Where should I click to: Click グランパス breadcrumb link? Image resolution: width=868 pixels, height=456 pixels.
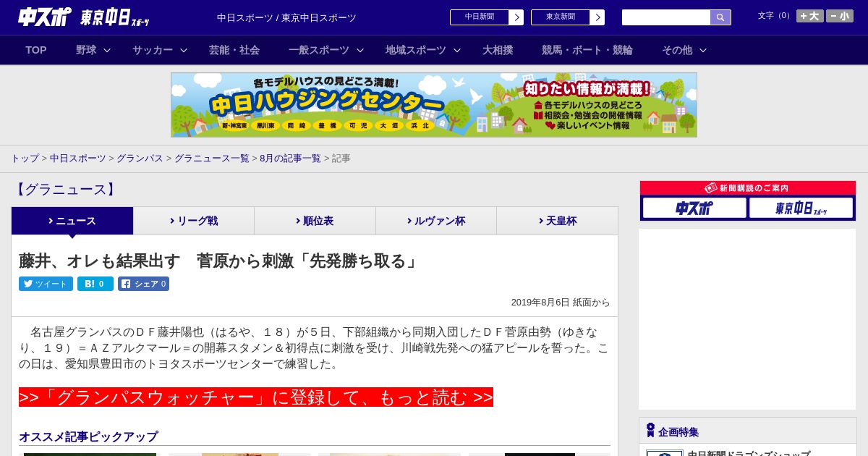point(140,158)
